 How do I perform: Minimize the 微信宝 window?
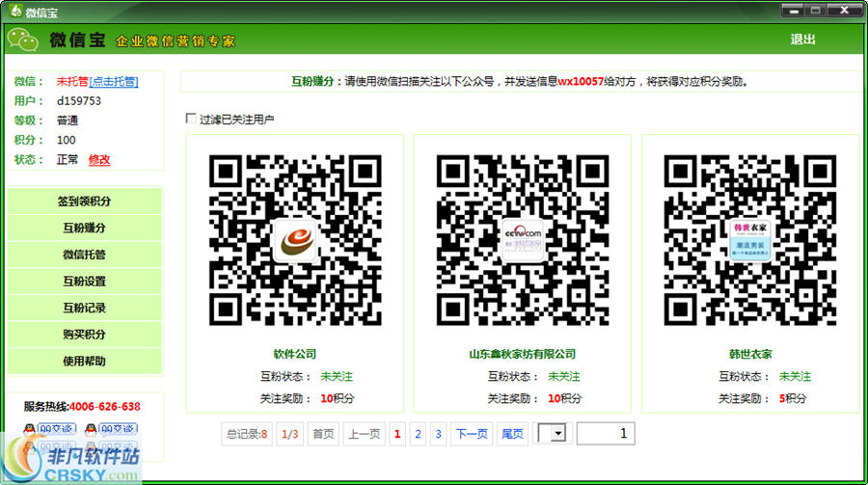click(794, 10)
